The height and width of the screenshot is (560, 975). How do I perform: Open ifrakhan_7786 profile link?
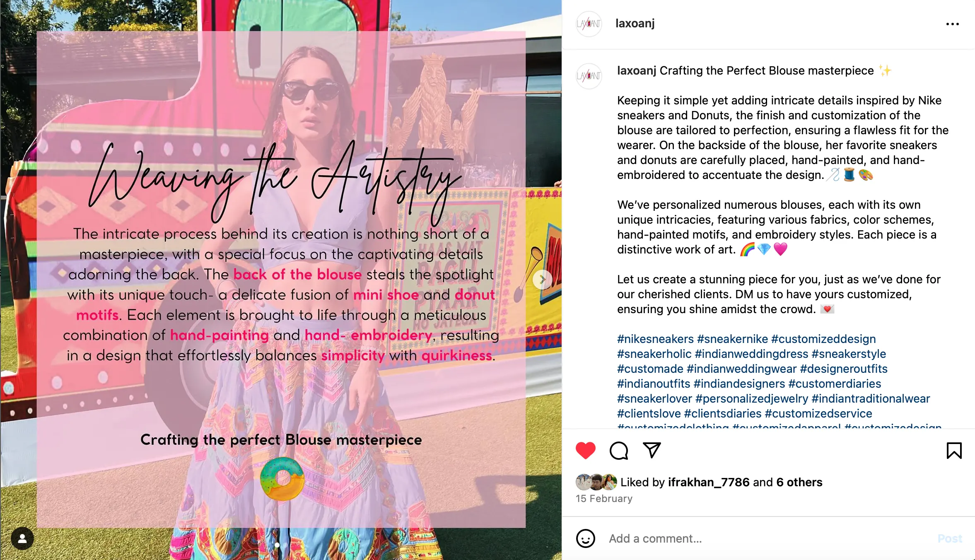(709, 482)
